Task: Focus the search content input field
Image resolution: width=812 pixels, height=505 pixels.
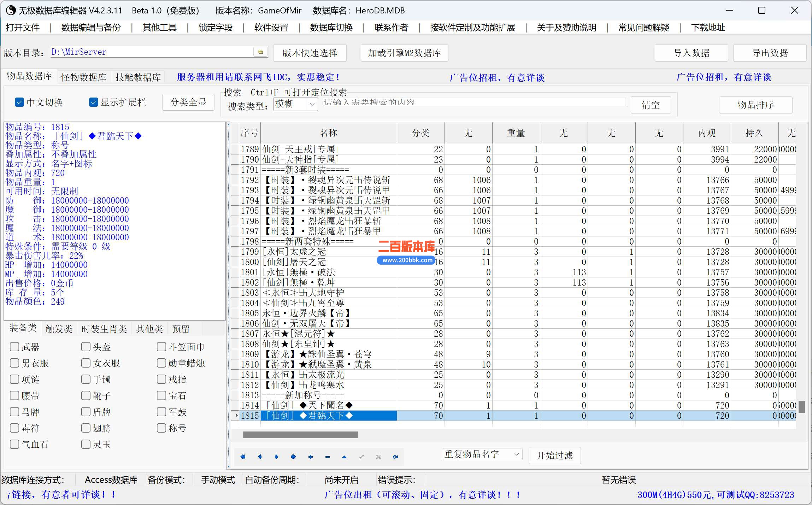Action: (x=474, y=102)
